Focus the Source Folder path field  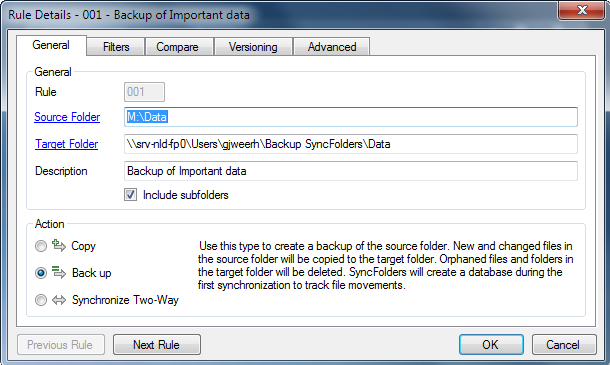[351, 117]
